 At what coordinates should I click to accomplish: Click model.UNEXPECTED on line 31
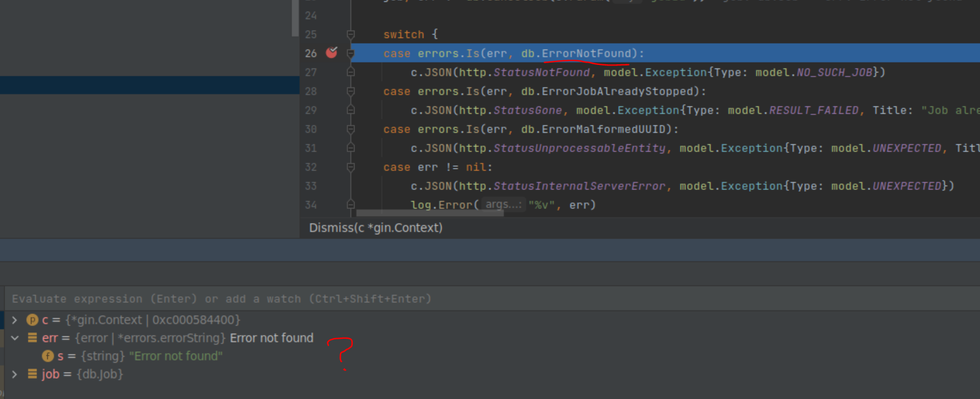(x=886, y=148)
